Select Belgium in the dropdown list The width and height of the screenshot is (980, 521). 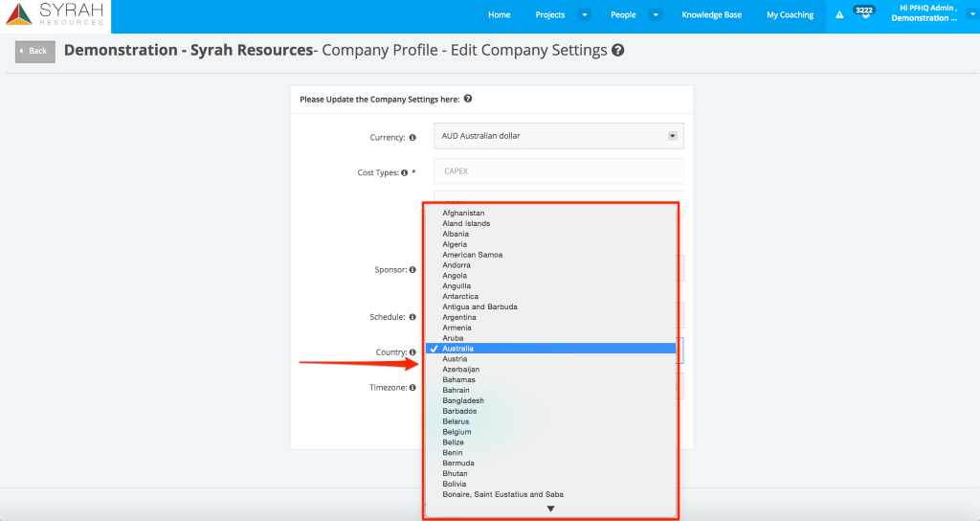(550, 432)
